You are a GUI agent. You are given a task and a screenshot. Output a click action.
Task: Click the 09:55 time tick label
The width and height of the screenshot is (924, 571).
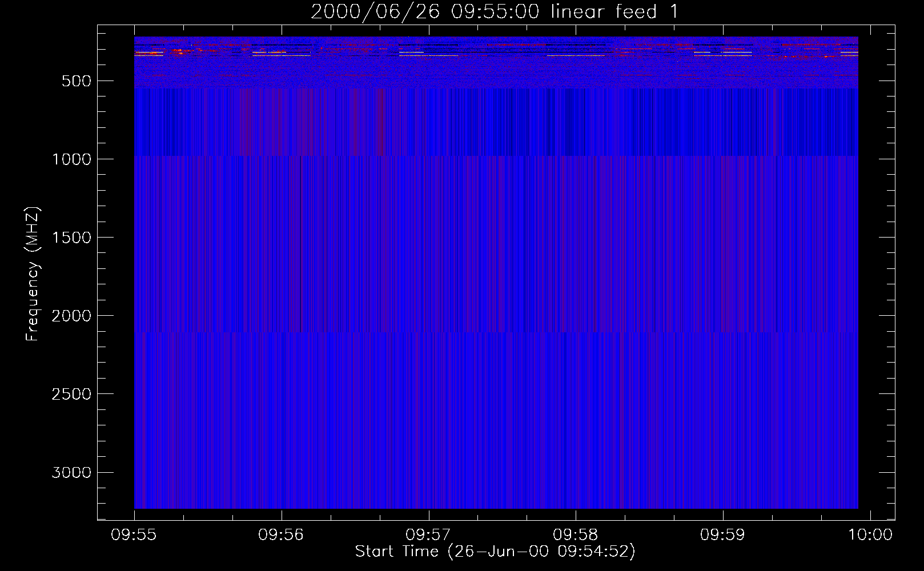134,535
